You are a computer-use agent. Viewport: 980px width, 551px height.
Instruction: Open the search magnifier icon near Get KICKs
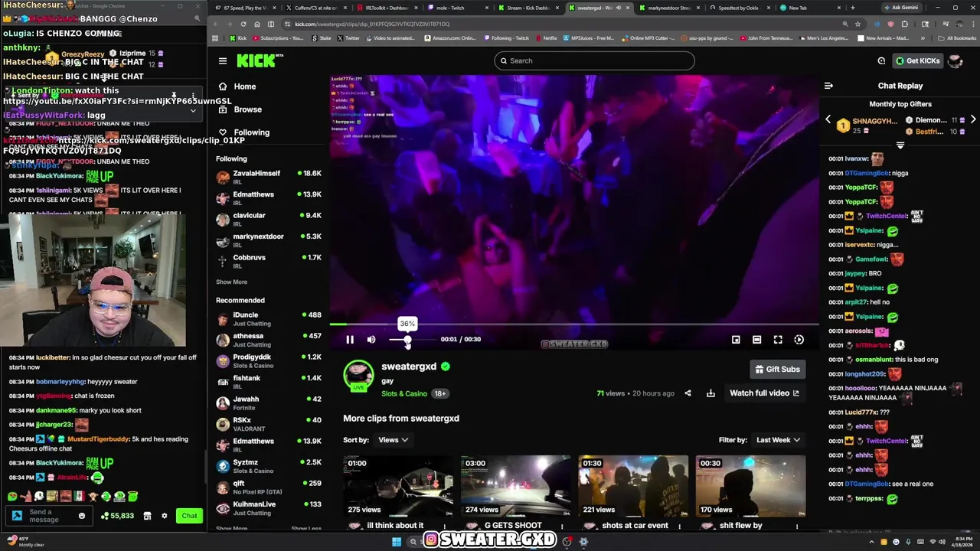click(881, 61)
